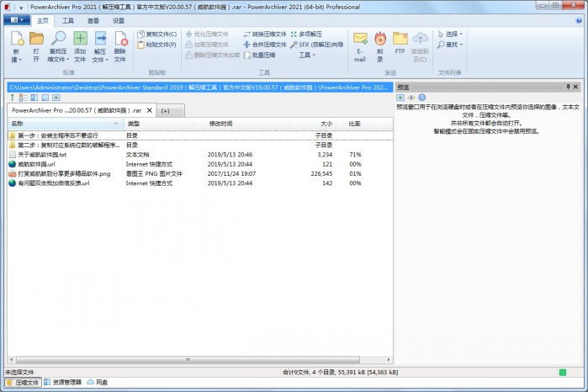Click the 打开 folder icon in ribbon
588x392 pixels.
36,38
